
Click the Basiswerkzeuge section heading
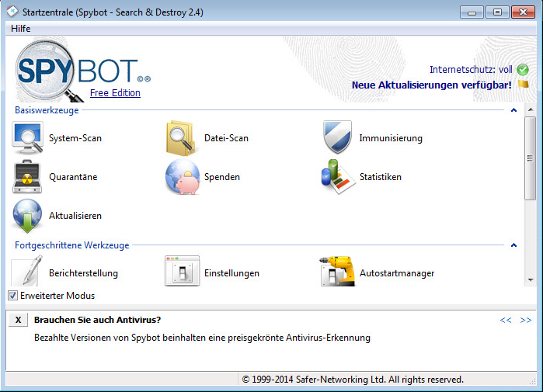[47, 110]
